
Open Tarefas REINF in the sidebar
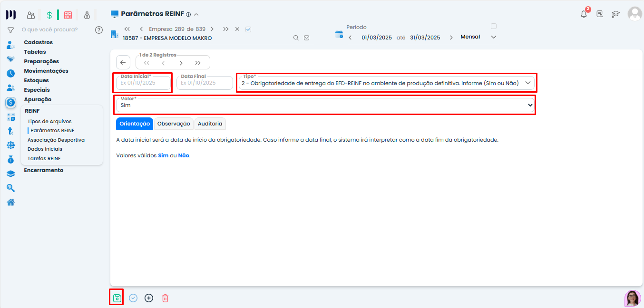44,158
